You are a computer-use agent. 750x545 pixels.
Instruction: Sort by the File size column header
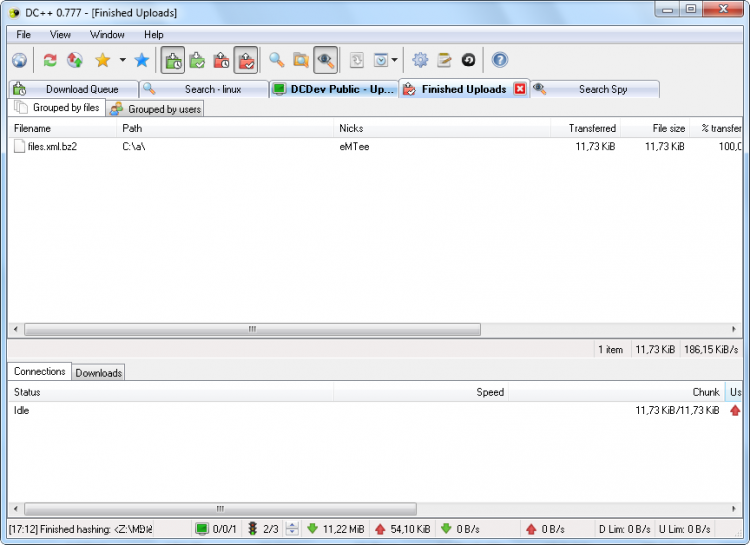coord(655,128)
